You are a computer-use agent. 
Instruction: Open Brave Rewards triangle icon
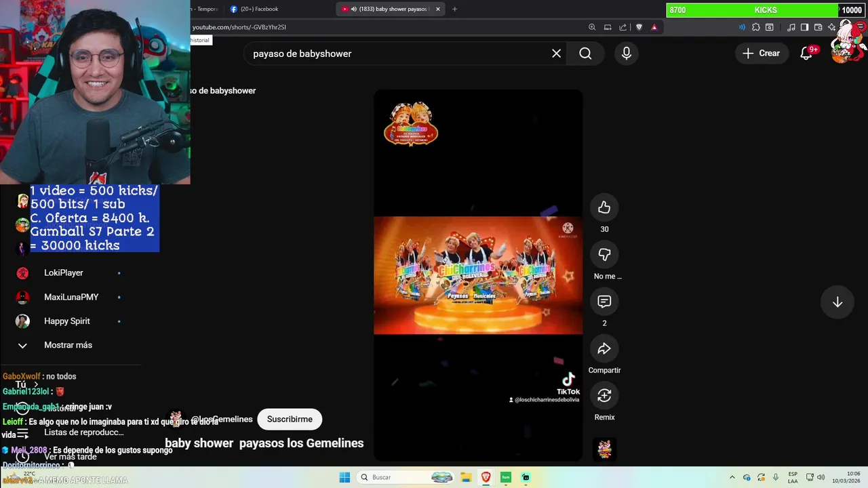(x=654, y=27)
